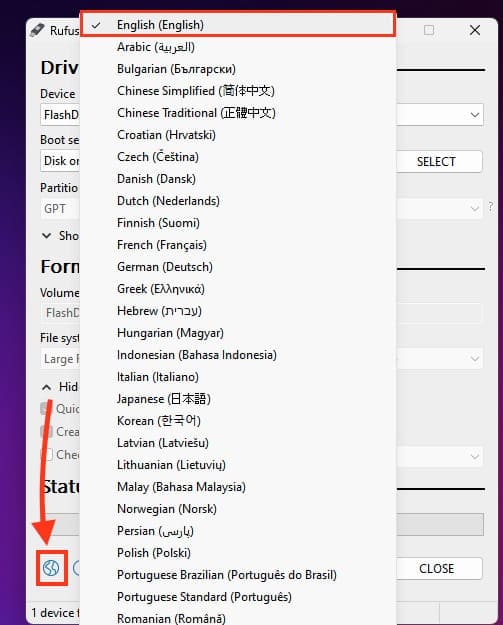Toggle the Quick format checkbox
The height and width of the screenshot is (625, 503).
click(47, 409)
